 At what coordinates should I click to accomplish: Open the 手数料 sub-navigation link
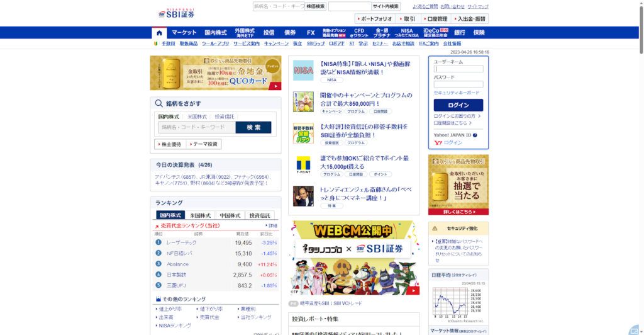(x=168, y=43)
